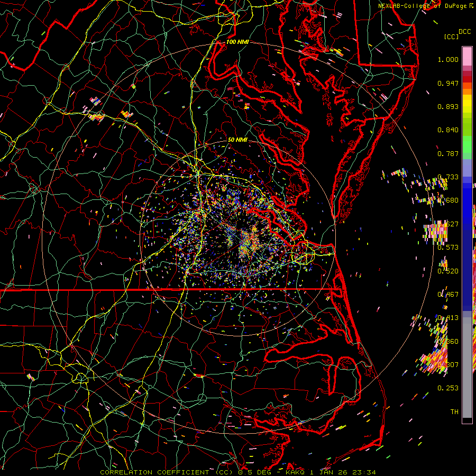476x476 pixels.
Task: Pick the light pink top color bar segment
Action: (x=467, y=56)
